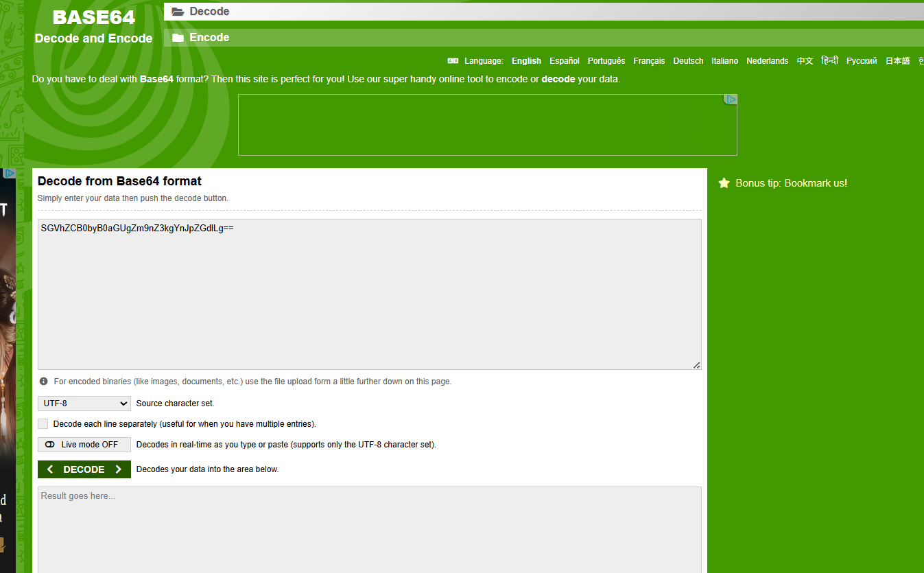924x573 pixels.
Task: Click the star icon near Bonus tip
Action: (724, 183)
